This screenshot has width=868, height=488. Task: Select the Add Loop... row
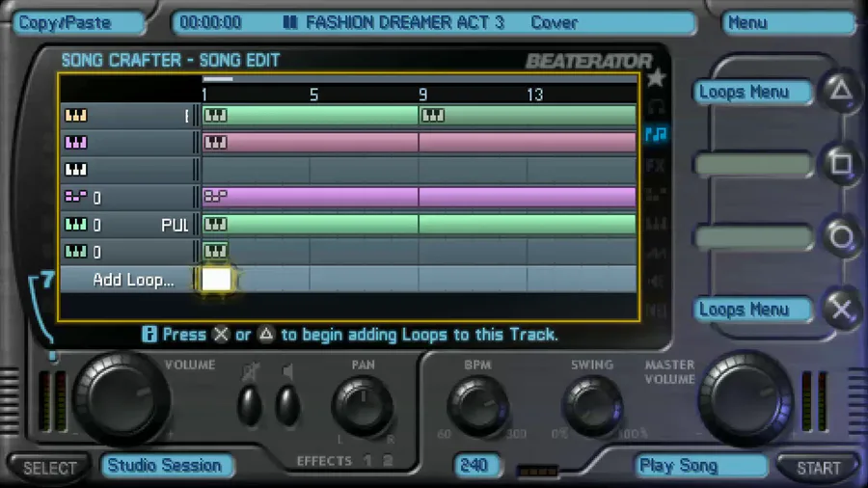[x=348, y=279]
